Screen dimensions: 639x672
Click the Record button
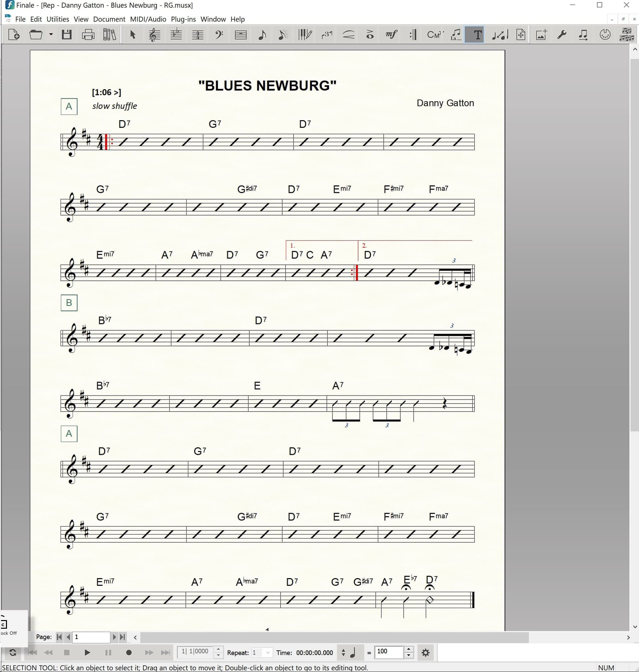click(129, 653)
